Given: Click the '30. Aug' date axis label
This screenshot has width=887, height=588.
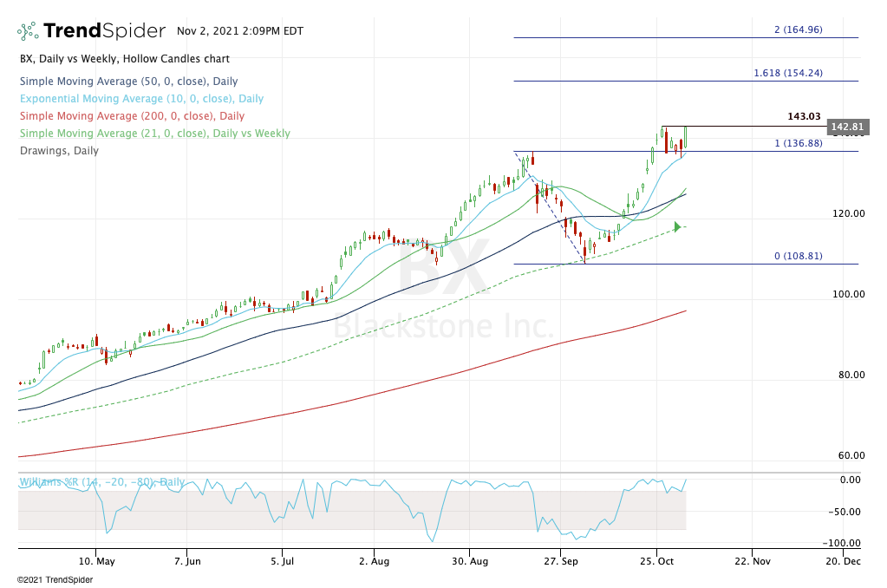Looking at the screenshot, I should [x=470, y=561].
